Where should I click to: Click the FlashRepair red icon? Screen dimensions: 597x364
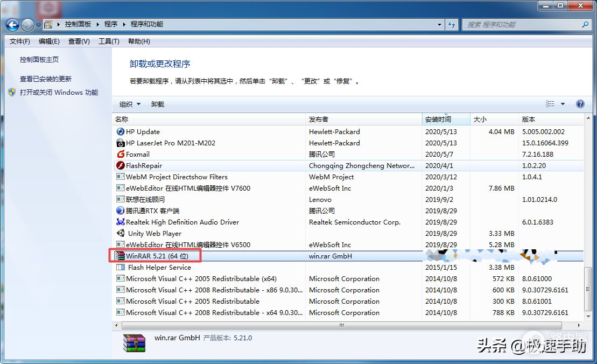[121, 165]
